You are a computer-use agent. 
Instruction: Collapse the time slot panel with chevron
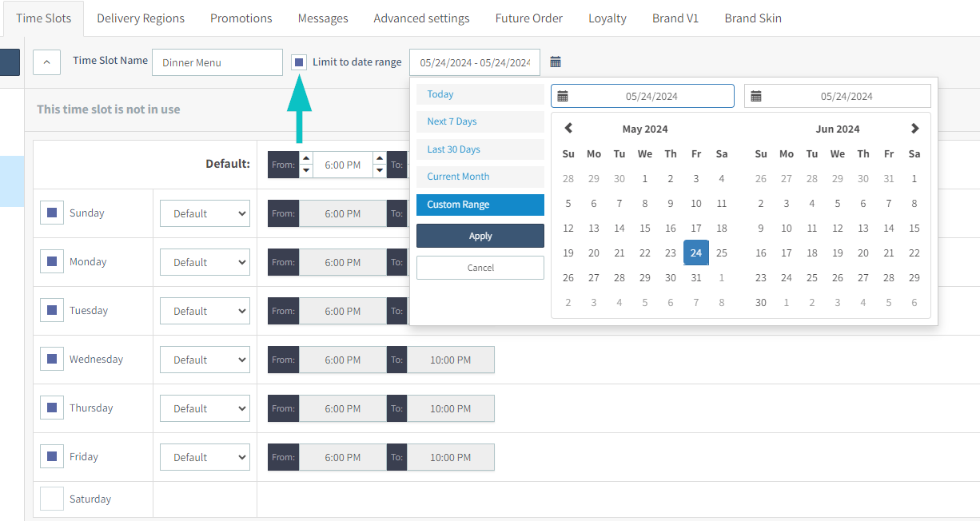46,62
